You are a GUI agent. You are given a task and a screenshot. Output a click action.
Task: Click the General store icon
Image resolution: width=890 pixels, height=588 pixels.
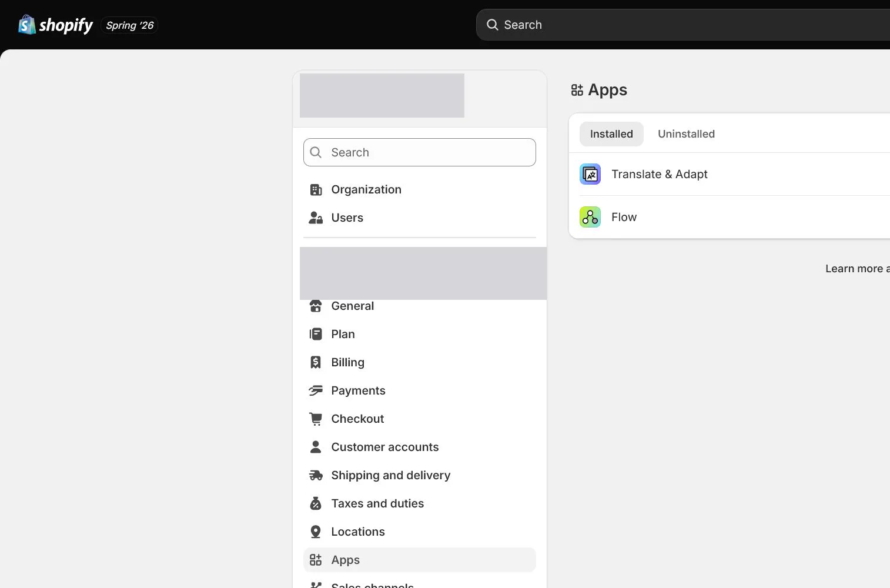click(316, 306)
